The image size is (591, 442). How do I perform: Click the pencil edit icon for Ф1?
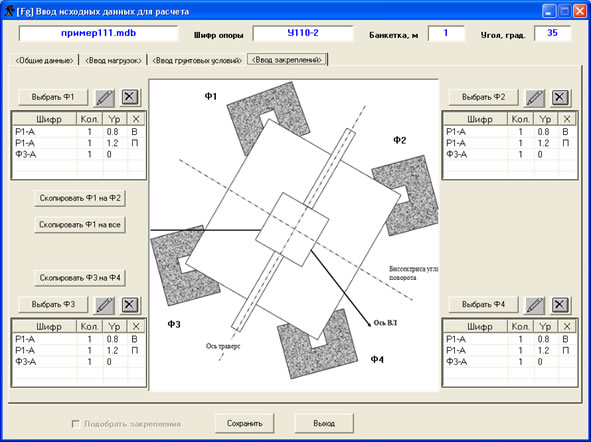(104, 98)
